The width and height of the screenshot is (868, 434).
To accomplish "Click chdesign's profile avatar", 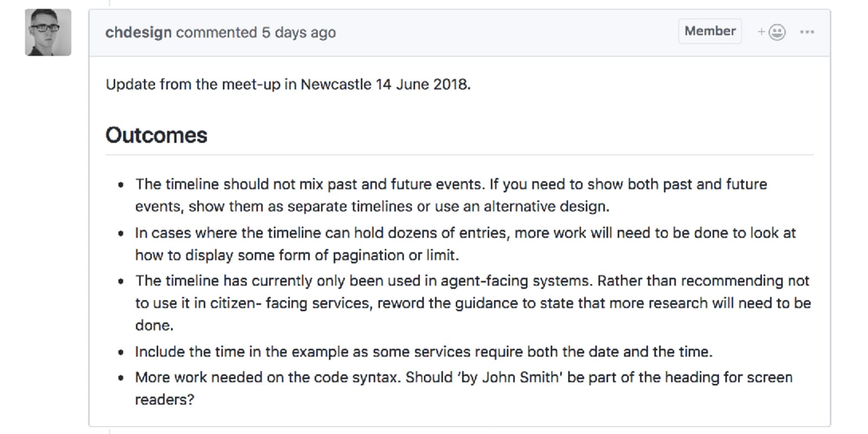I will 47,30.
